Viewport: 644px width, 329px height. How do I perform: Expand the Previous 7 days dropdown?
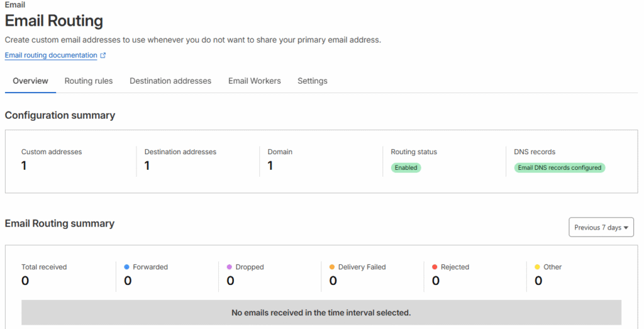tap(601, 227)
